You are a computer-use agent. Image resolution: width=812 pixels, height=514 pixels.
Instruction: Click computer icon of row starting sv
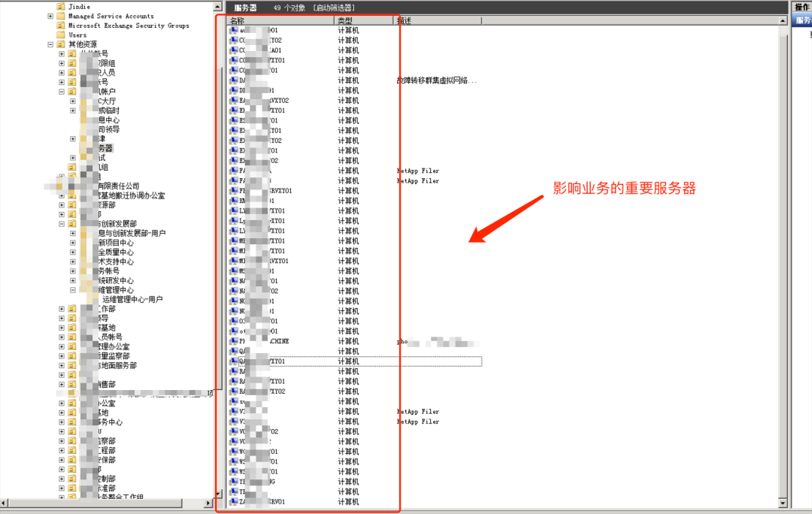point(234,401)
